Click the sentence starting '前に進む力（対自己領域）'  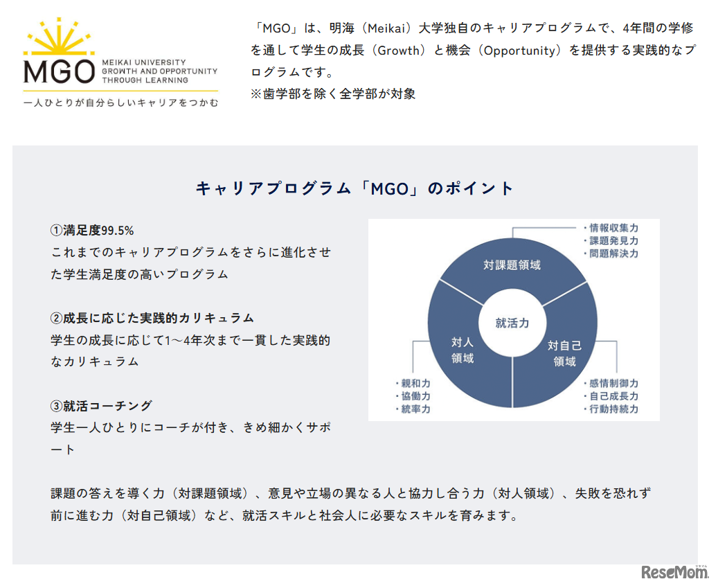(285, 516)
